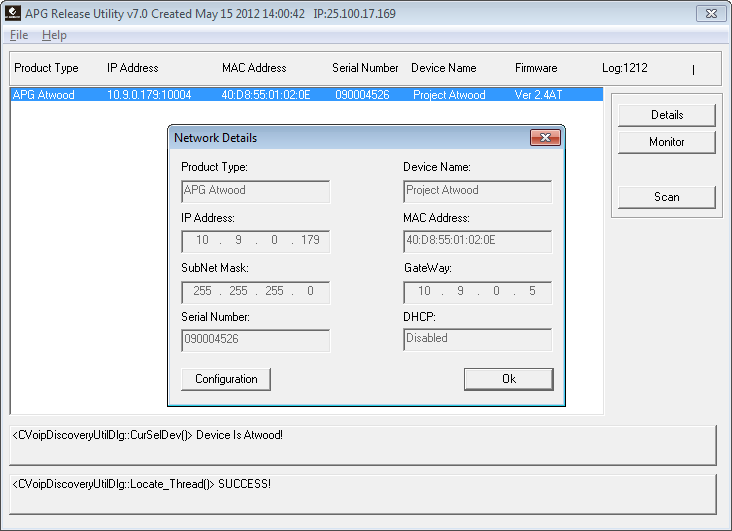Confirm Network Details with Ok
Image resolution: width=732 pixels, height=531 pixels.
point(509,379)
